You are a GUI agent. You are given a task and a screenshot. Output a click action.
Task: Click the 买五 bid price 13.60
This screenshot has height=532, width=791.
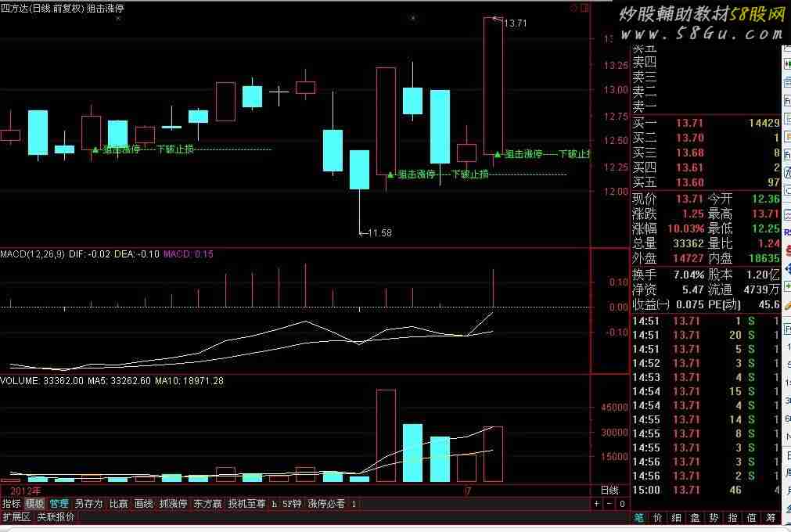pyautogui.click(x=689, y=182)
